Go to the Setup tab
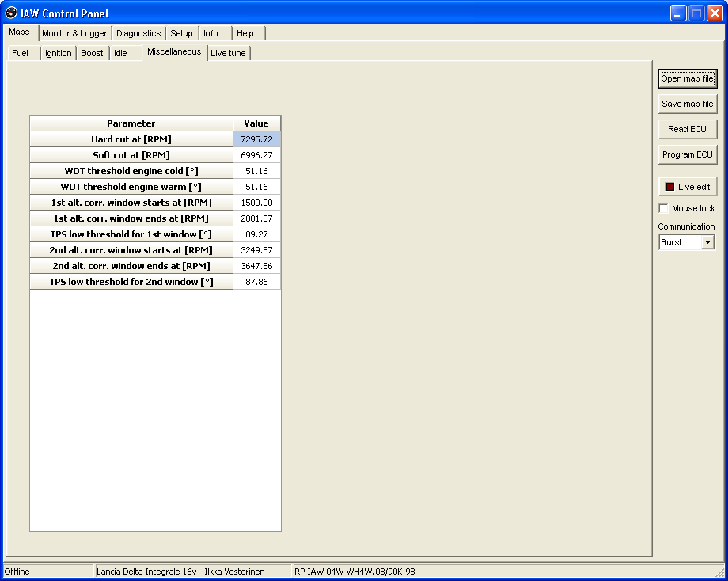 click(x=181, y=33)
